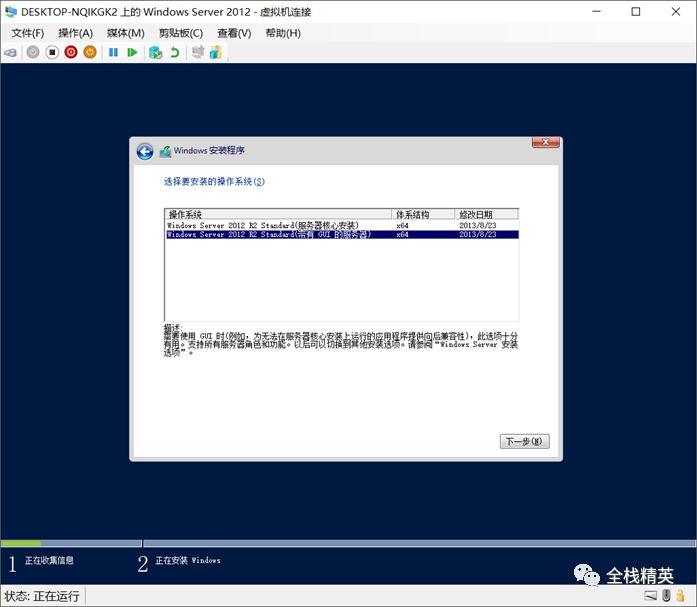This screenshot has width=697, height=607.
Task: Click the keyboard status icon in status bar
Action: (x=651, y=595)
